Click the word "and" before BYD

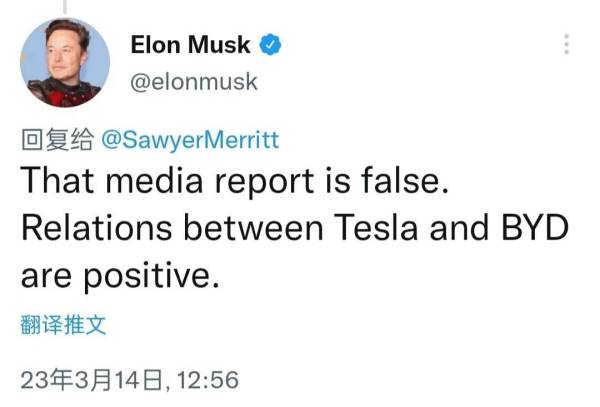[x=467, y=229]
